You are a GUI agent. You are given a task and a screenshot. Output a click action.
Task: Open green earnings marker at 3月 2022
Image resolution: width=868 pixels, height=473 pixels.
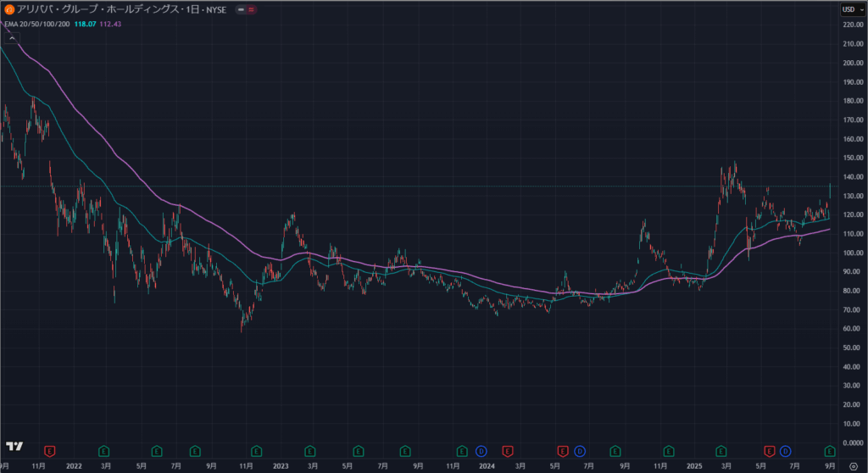point(103,452)
